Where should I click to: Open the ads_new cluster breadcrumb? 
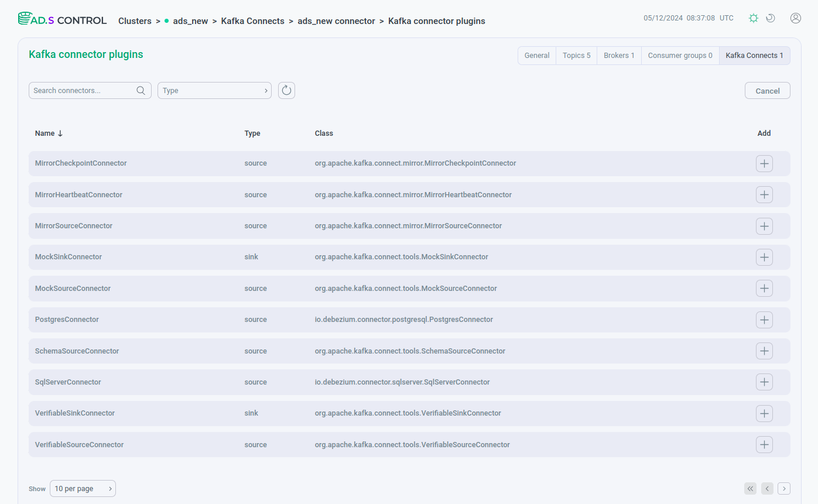190,21
